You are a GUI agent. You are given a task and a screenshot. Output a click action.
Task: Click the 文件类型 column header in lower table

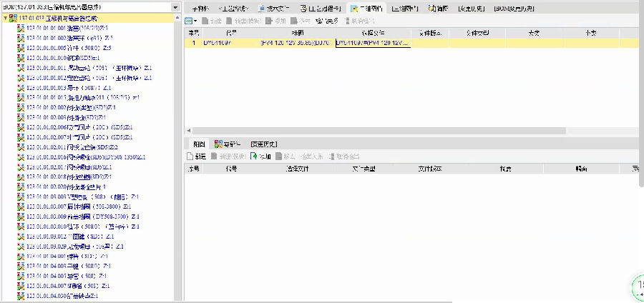[364, 169]
